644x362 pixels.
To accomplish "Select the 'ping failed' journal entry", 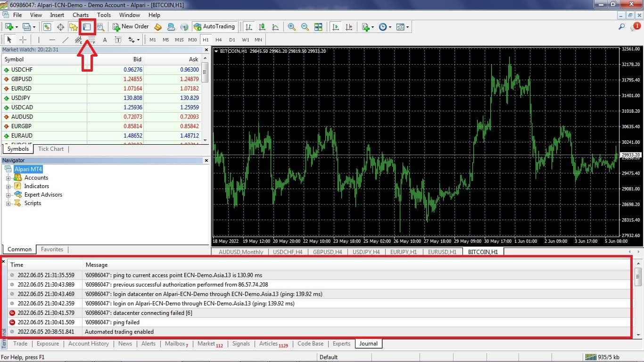I will pos(319,322).
